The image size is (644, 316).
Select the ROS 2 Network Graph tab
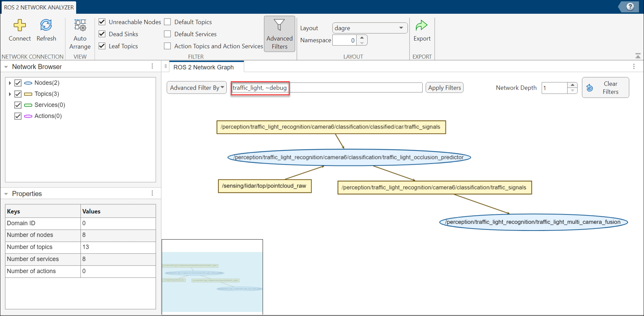pyautogui.click(x=204, y=67)
